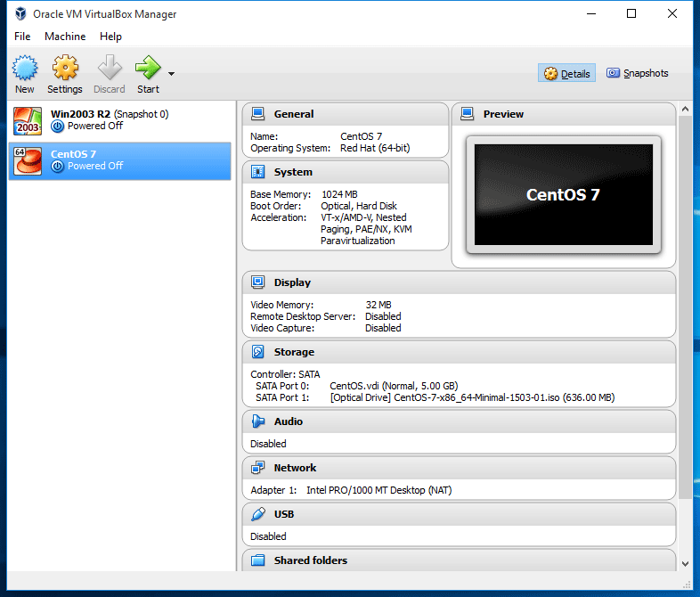Open the Network settings header link

pos(295,468)
